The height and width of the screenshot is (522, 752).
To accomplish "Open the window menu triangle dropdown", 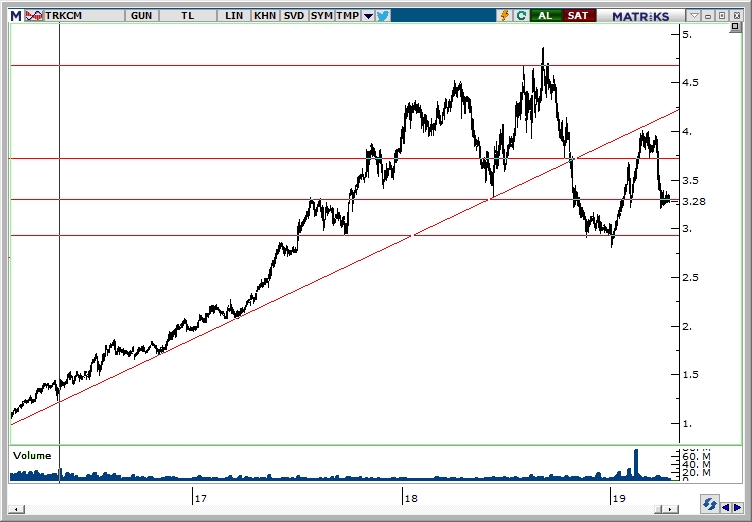I will 694,16.
